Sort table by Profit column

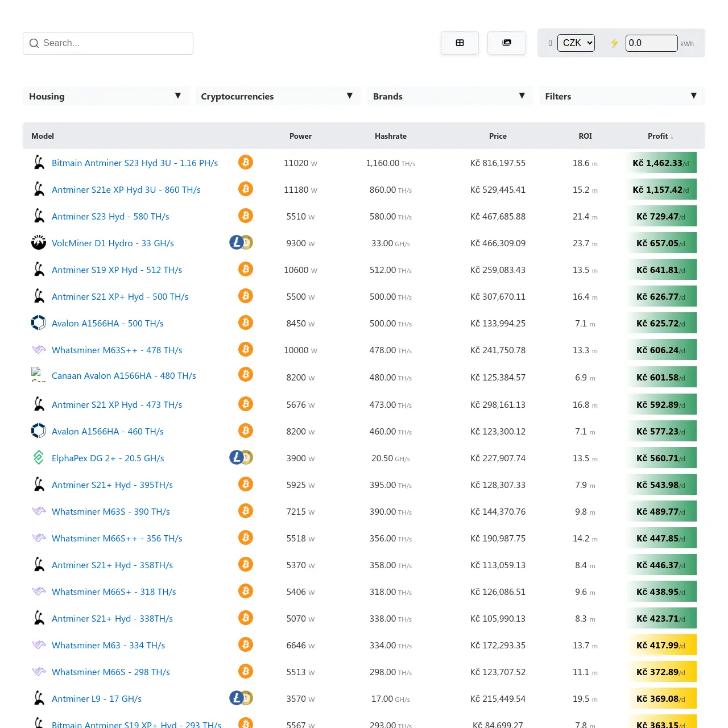coord(660,136)
